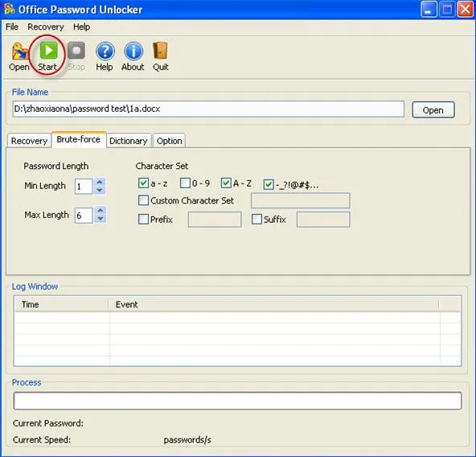Increase Min Length with the up arrow
The image size is (476, 457).
point(100,182)
